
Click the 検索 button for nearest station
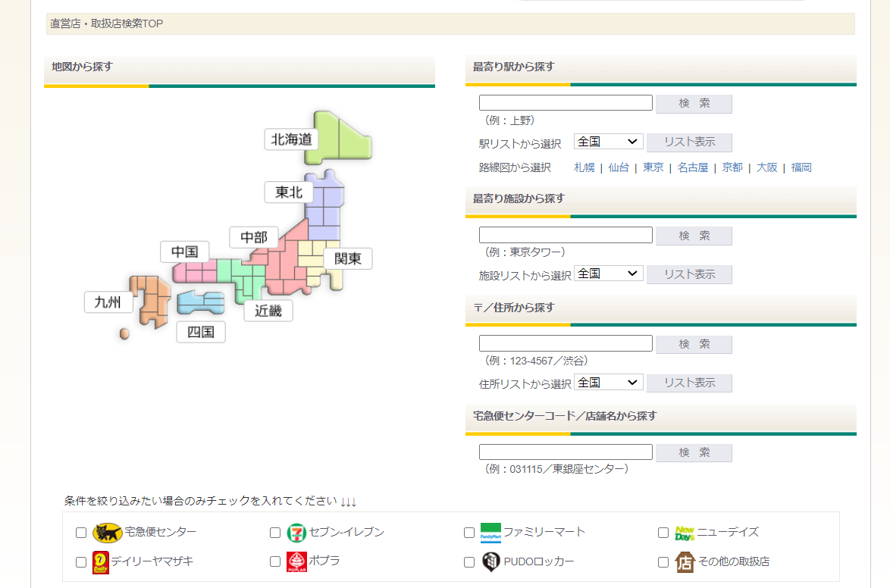(x=694, y=104)
